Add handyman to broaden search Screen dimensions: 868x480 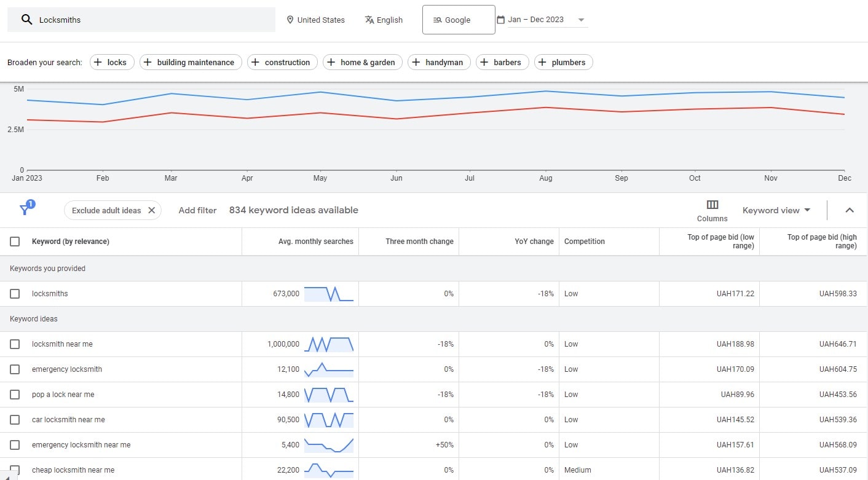(x=439, y=62)
